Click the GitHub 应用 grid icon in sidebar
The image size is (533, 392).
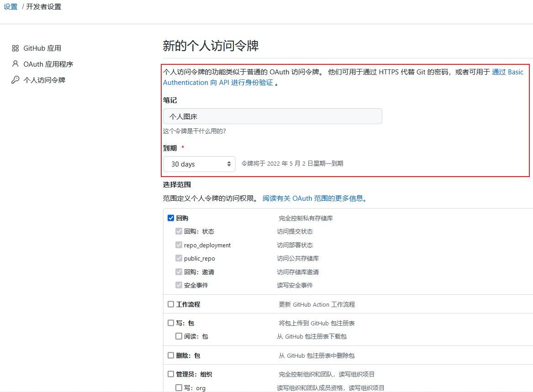[x=15, y=48]
